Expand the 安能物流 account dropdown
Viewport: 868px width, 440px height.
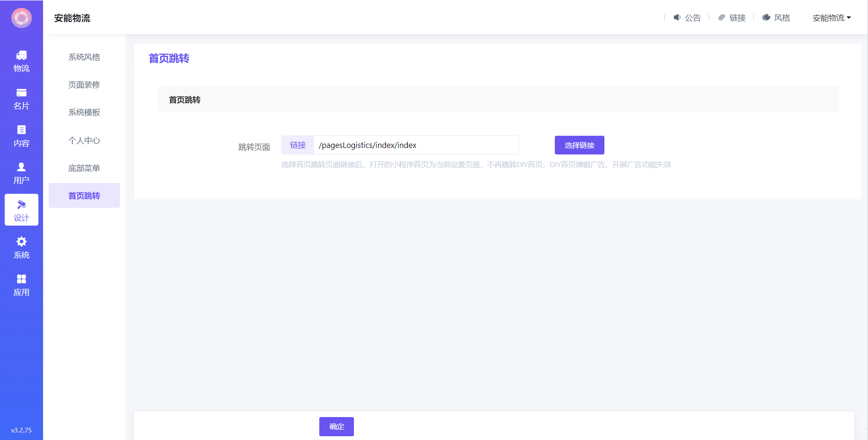coord(831,18)
